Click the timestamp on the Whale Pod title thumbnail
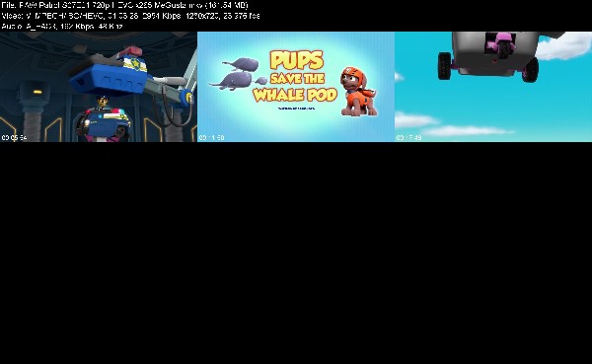 [212, 138]
